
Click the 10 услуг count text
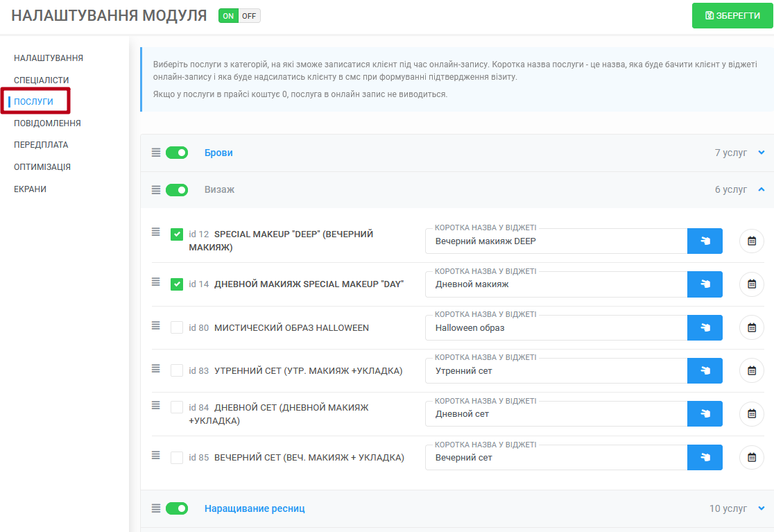pyautogui.click(x=728, y=508)
